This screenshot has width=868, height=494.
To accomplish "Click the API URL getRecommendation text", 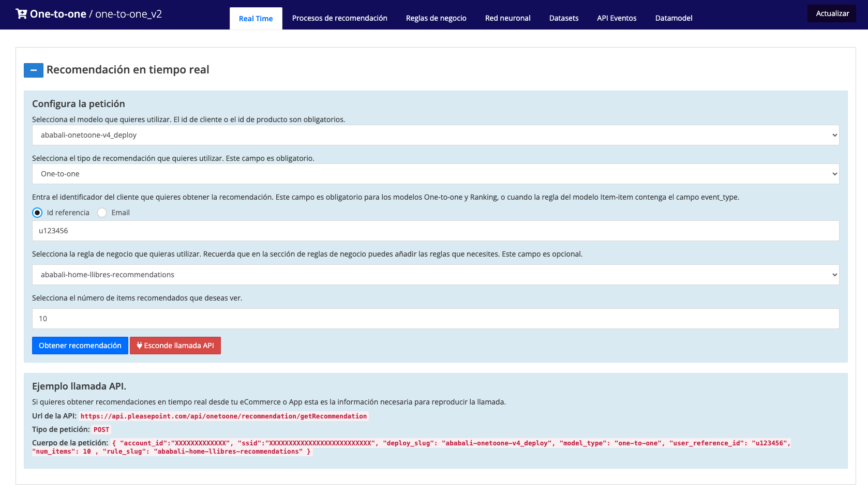I will tap(223, 416).
